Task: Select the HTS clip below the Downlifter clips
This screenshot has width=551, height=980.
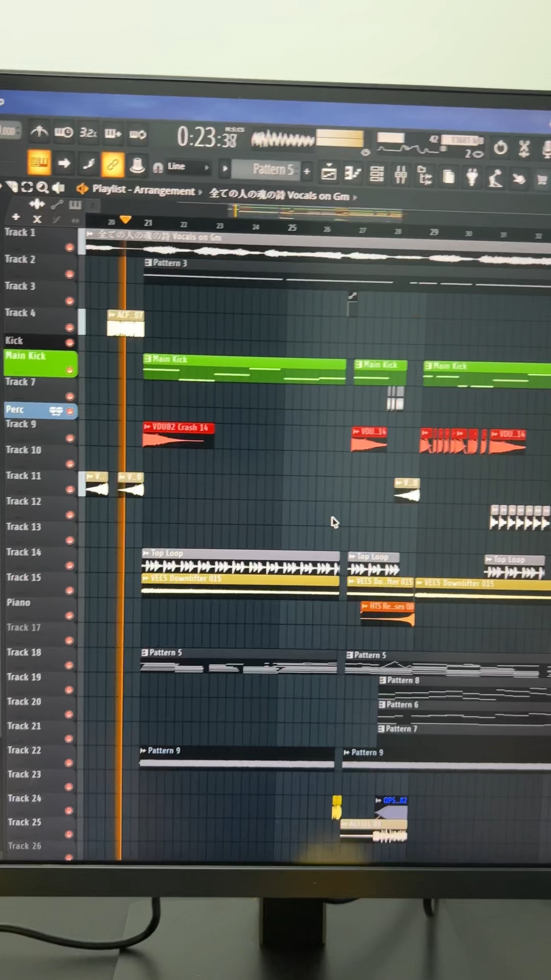Action: 387,614
